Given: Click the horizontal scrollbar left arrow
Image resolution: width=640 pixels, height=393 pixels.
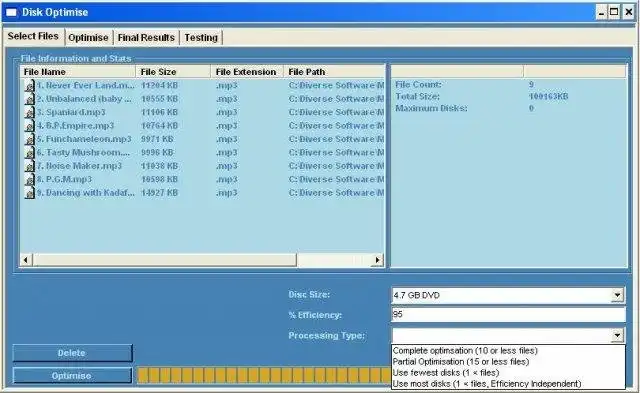Looking at the screenshot, I should click(26, 260).
